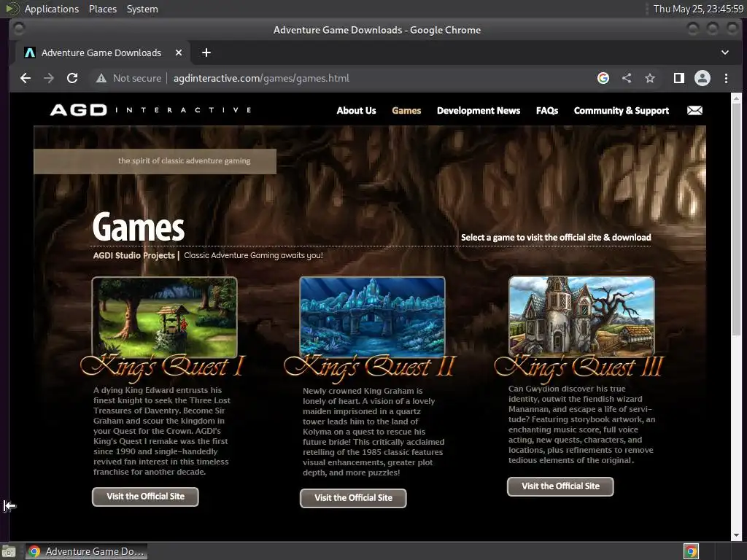This screenshot has height=560, width=747.
Task: Click the forward navigation arrow
Action: [49, 78]
